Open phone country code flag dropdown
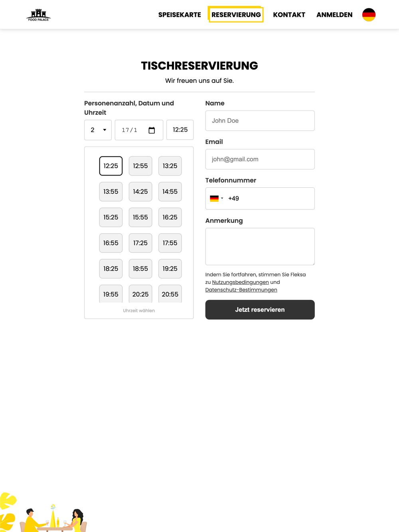Screen dimensions: 399x532 216,199
